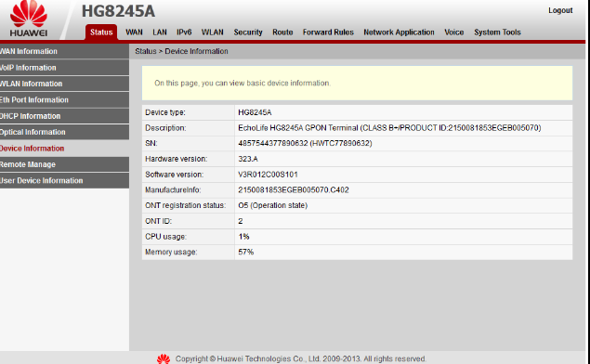
Task: Open Eth Port Information page
Action: tap(64, 100)
